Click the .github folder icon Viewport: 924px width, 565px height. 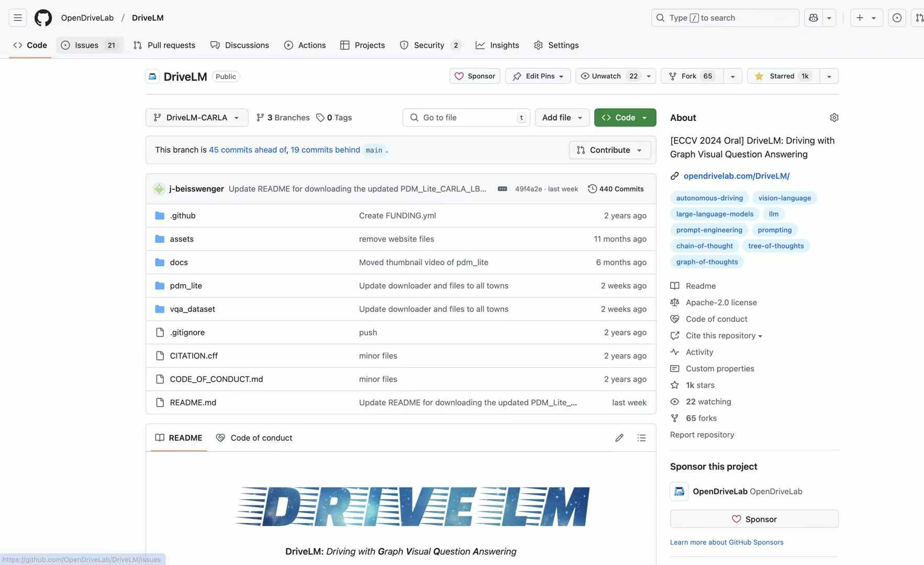coord(160,216)
